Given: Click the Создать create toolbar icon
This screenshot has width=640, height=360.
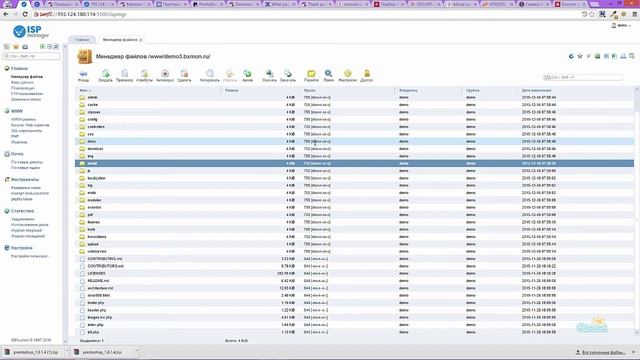Looking at the screenshot, I should point(105,75).
